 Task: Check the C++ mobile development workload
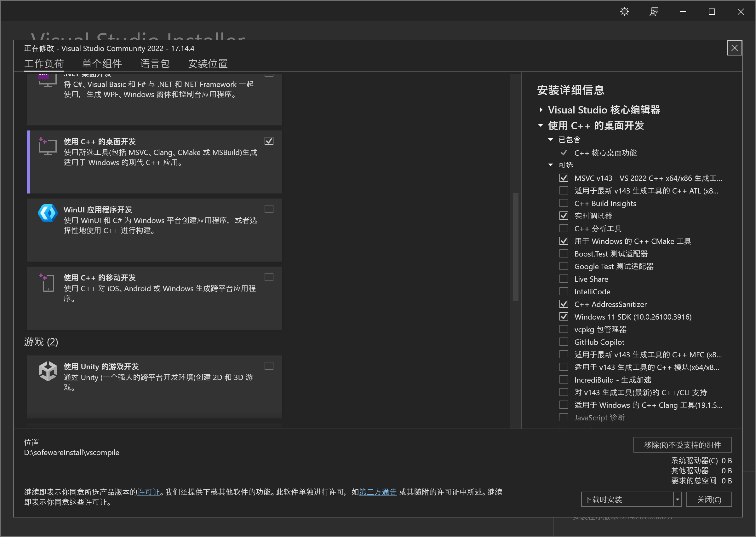(x=269, y=277)
